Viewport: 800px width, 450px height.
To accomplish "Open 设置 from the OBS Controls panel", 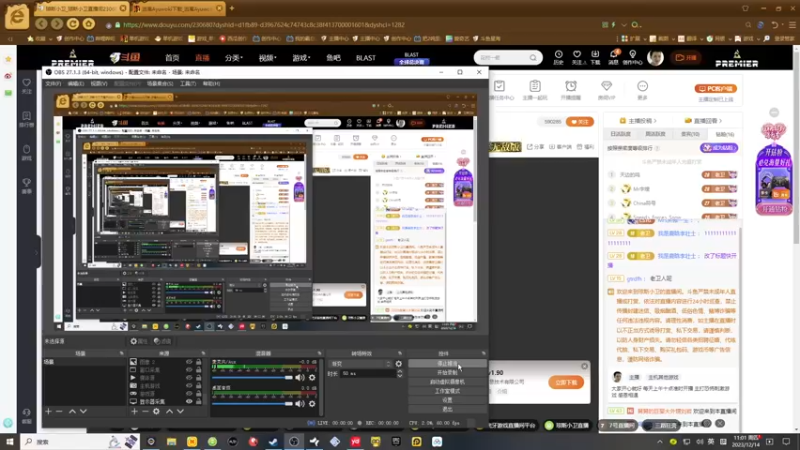I will click(447, 401).
